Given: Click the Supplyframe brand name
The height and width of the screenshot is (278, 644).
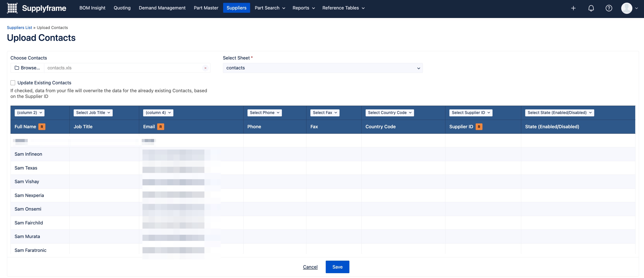Looking at the screenshot, I should pyautogui.click(x=44, y=8).
